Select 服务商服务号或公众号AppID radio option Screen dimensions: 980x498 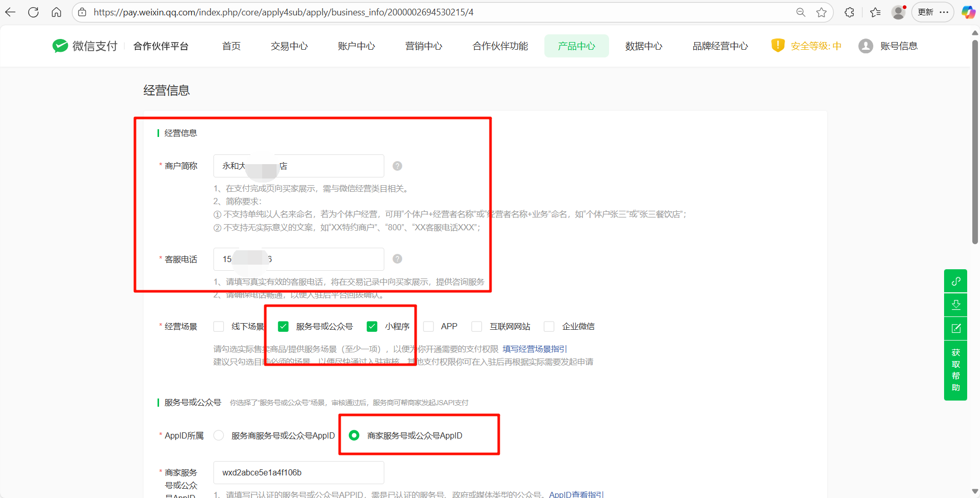point(219,435)
